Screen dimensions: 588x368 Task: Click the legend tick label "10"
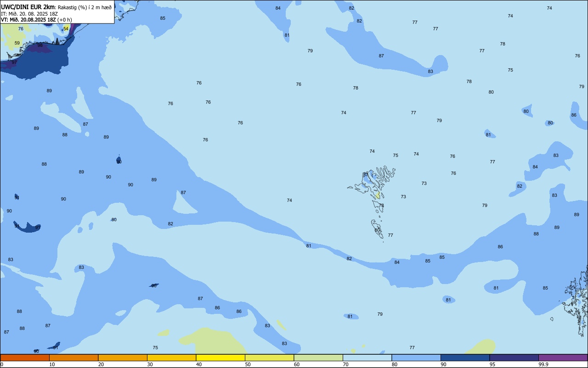pyautogui.click(x=52, y=364)
